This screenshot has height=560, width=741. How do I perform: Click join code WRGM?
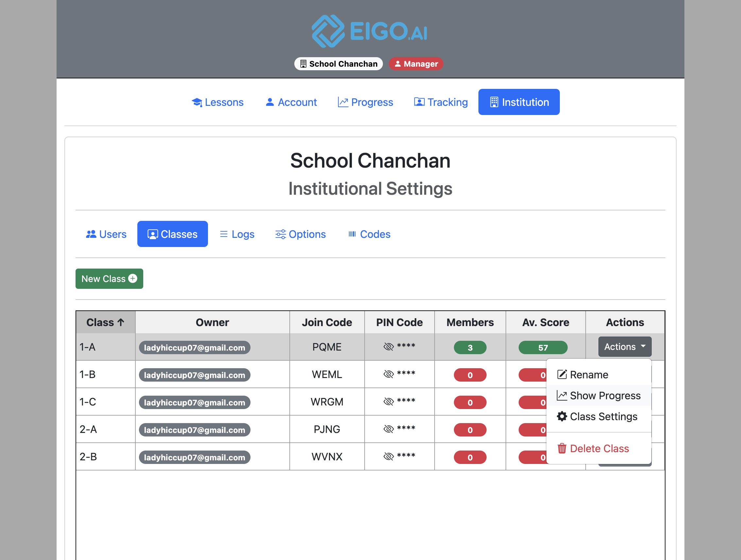pos(327,402)
